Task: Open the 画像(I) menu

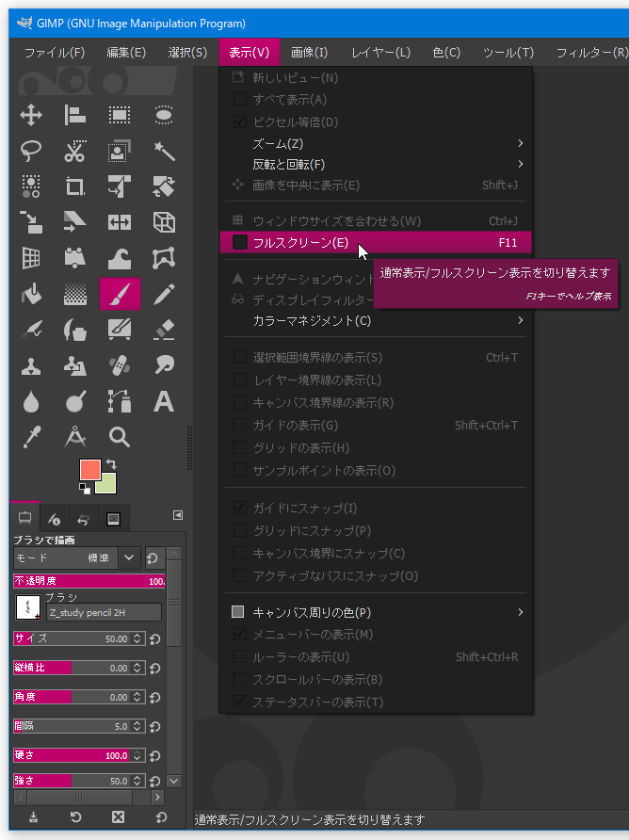Action: pos(309,53)
